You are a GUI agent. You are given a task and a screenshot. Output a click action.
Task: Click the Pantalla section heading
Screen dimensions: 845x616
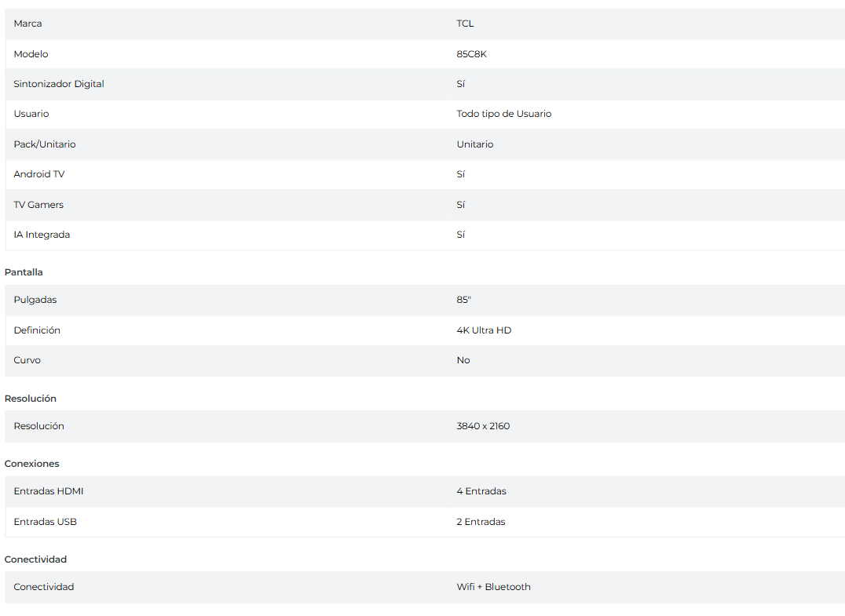point(24,272)
